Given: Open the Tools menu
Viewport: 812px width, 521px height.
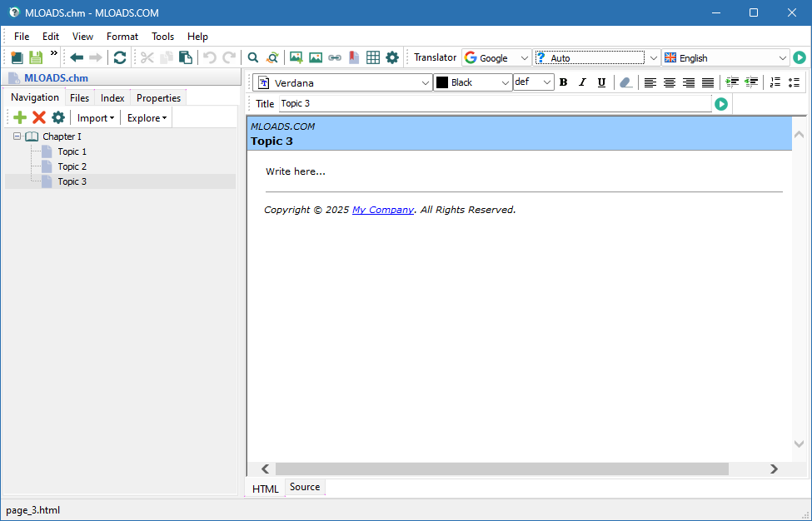Looking at the screenshot, I should point(162,37).
